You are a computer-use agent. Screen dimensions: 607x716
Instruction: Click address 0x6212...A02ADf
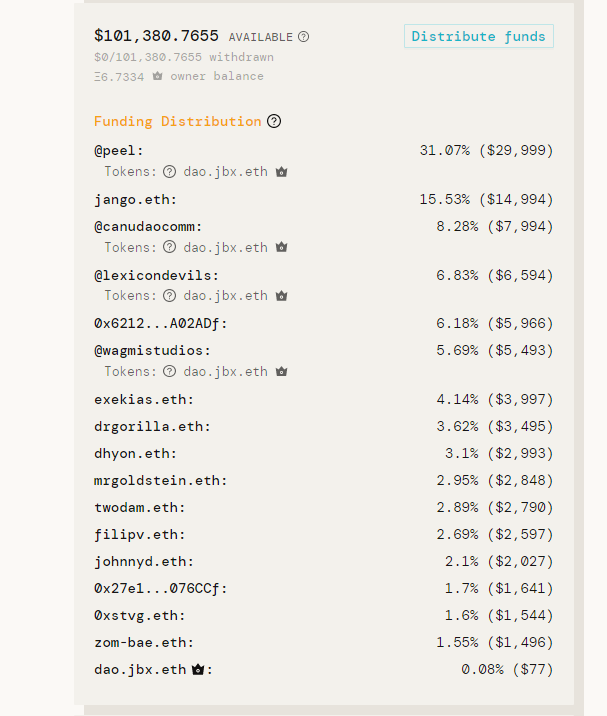point(157,323)
